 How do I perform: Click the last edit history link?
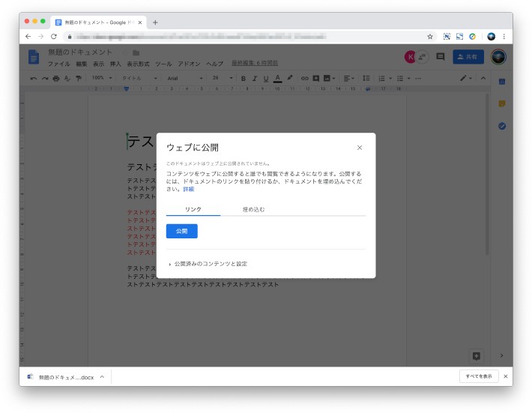pos(255,63)
